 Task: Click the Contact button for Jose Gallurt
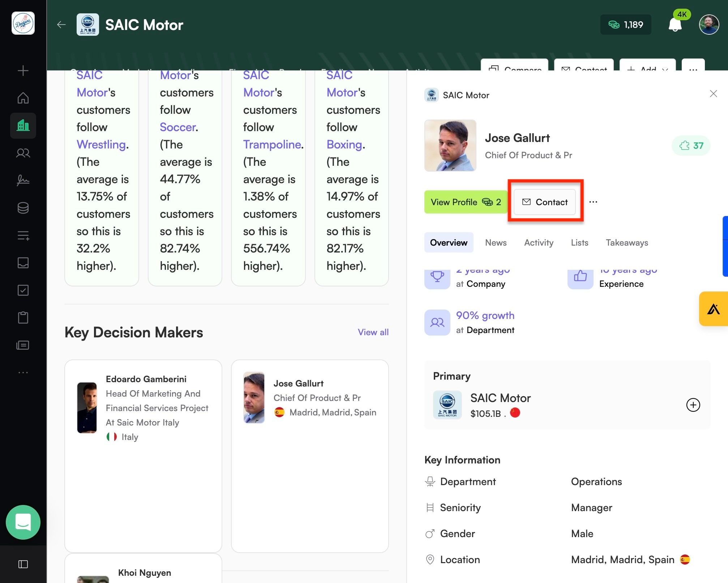(x=545, y=202)
